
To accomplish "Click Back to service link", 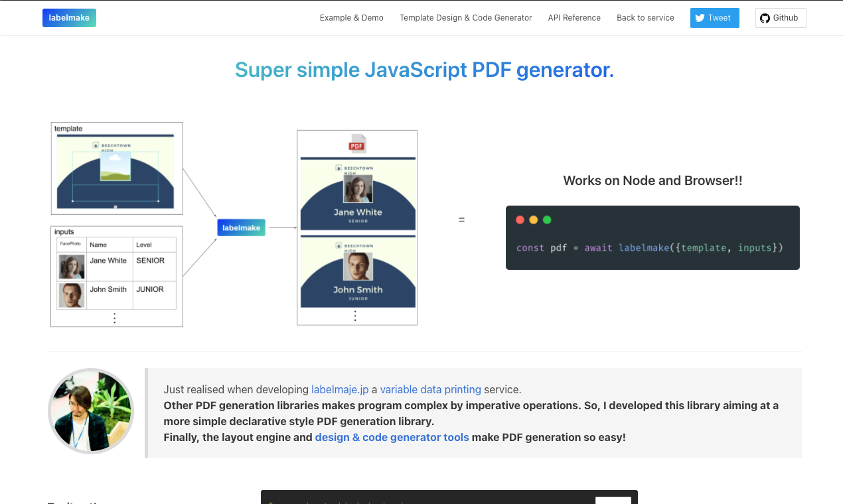I will [x=645, y=18].
